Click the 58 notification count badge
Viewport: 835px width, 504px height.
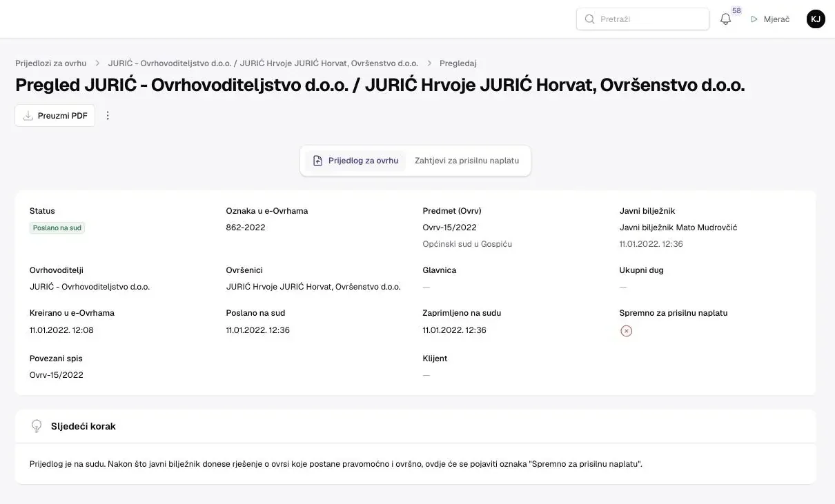(x=736, y=11)
